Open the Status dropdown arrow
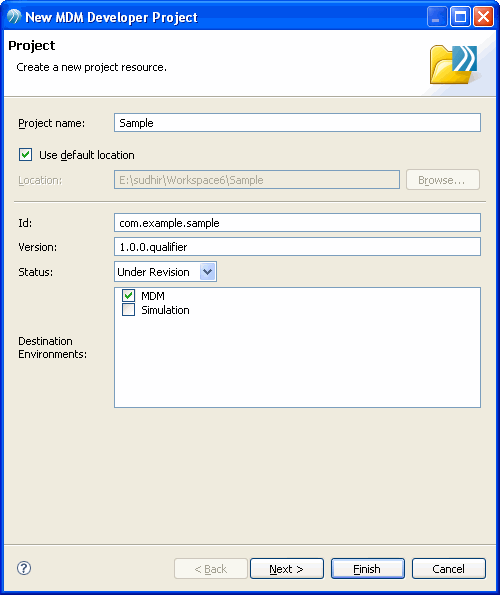 pos(208,272)
